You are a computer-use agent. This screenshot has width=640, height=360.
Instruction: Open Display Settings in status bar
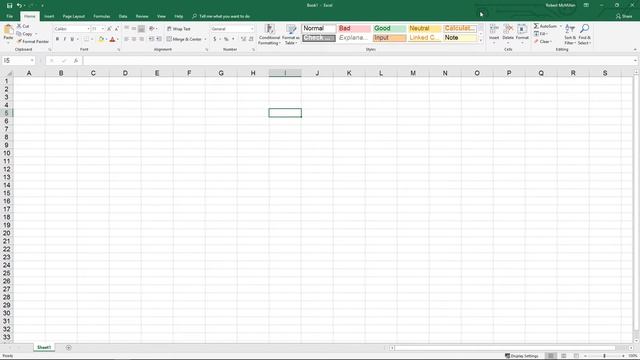(522, 356)
